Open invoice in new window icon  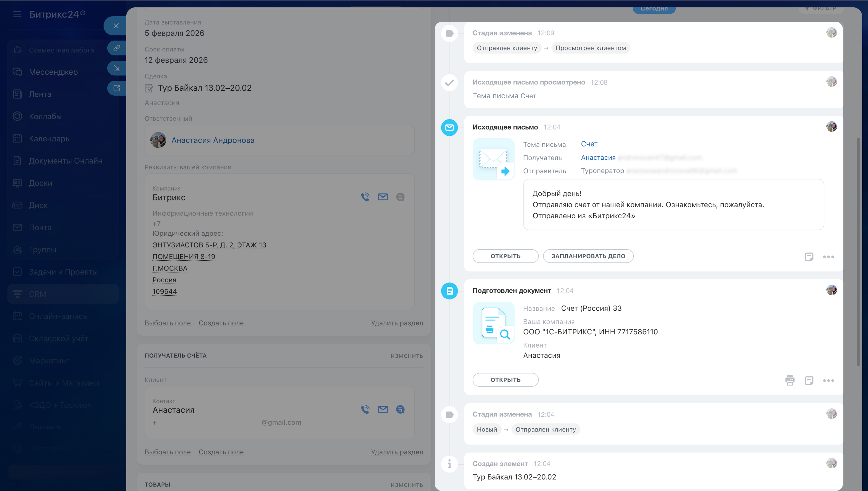pos(117,88)
